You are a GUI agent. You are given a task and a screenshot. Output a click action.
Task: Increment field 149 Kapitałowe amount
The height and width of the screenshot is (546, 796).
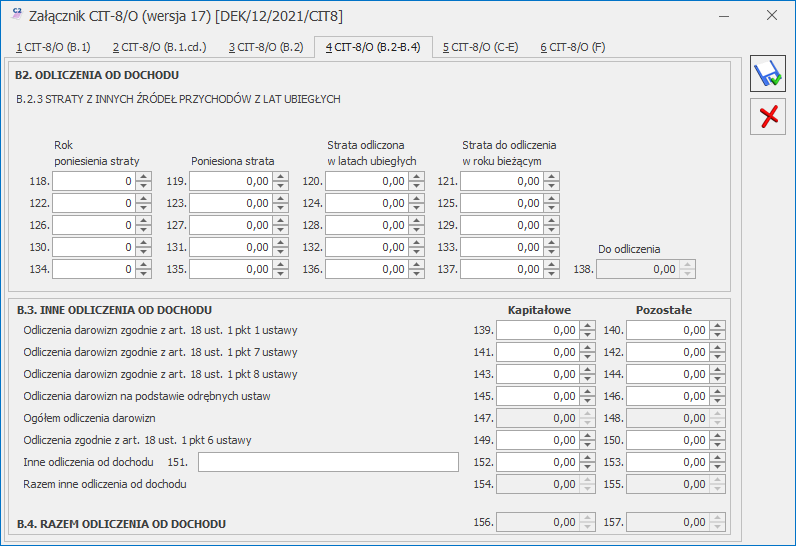point(587,435)
